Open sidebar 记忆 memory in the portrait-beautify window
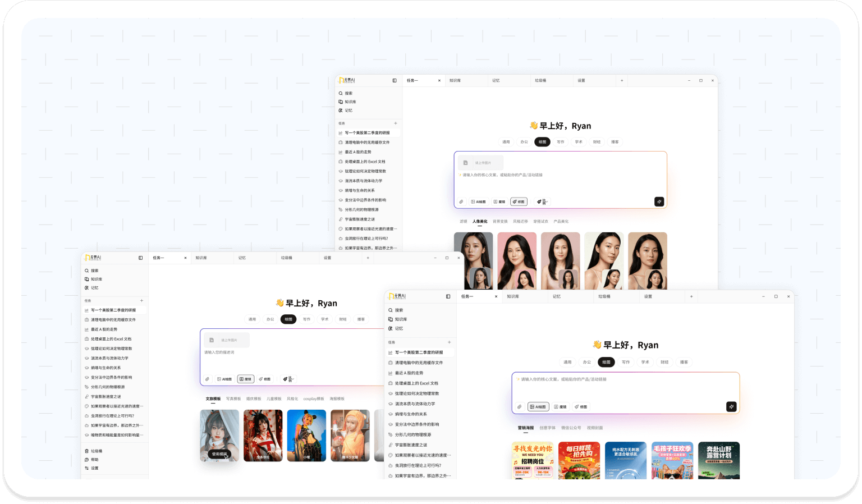The image size is (862, 504). pyautogui.click(x=348, y=111)
